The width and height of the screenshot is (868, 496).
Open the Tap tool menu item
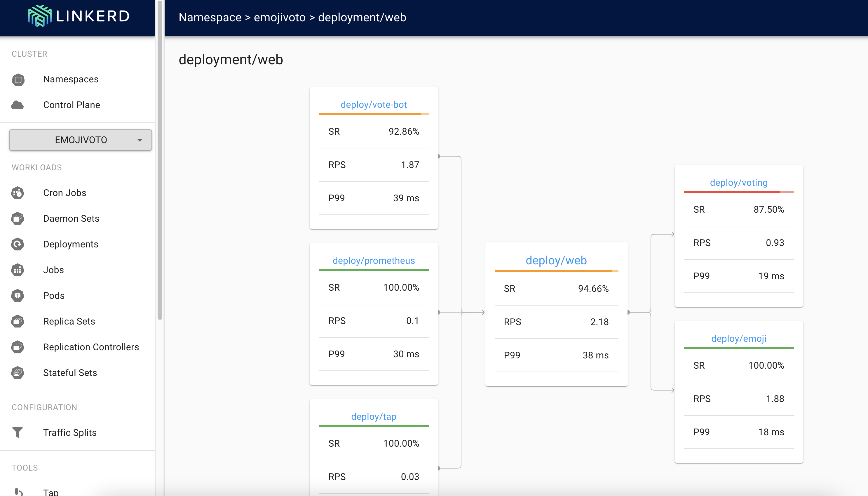[x=51, y=492]
